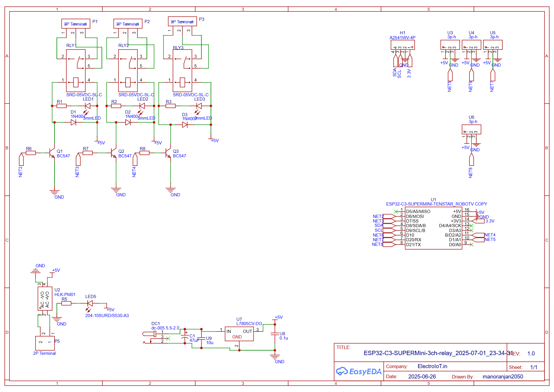Image resolution: width=554 pixels, height=392 pixels.
Task: Select resistor R5 symbol
Action: click(66, 303)
